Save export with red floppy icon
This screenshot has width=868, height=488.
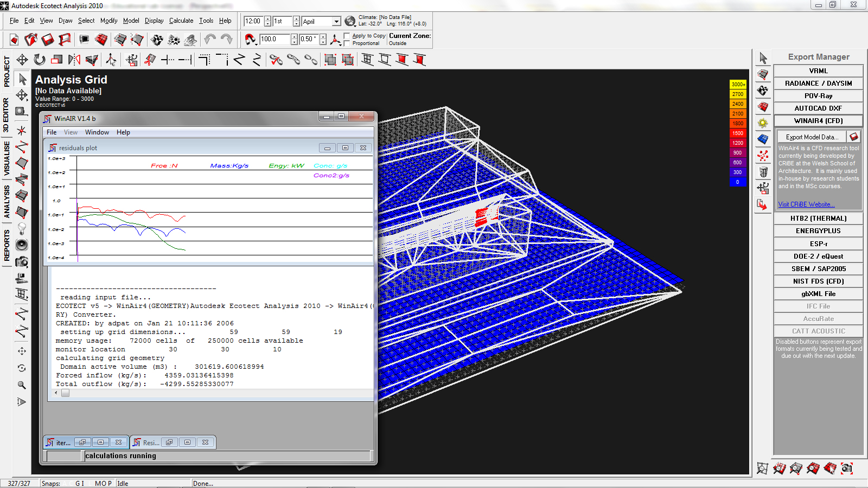(x=854, y=137)
